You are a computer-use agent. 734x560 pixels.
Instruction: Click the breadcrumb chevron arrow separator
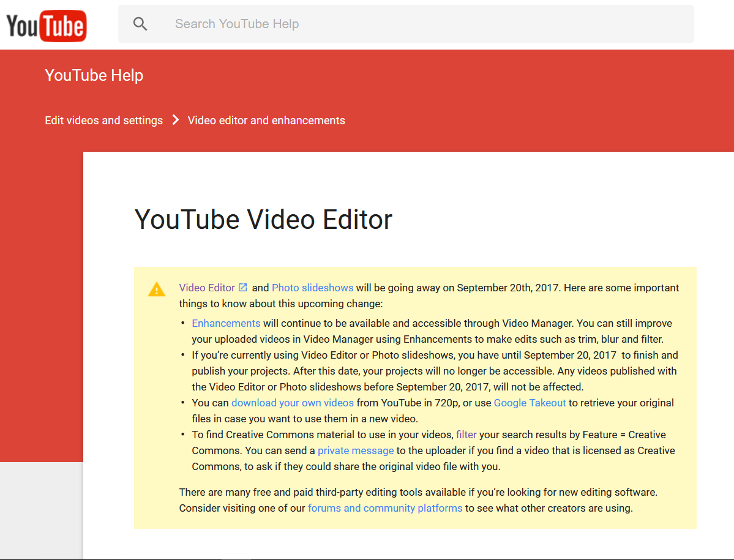[x=176, y=120]
